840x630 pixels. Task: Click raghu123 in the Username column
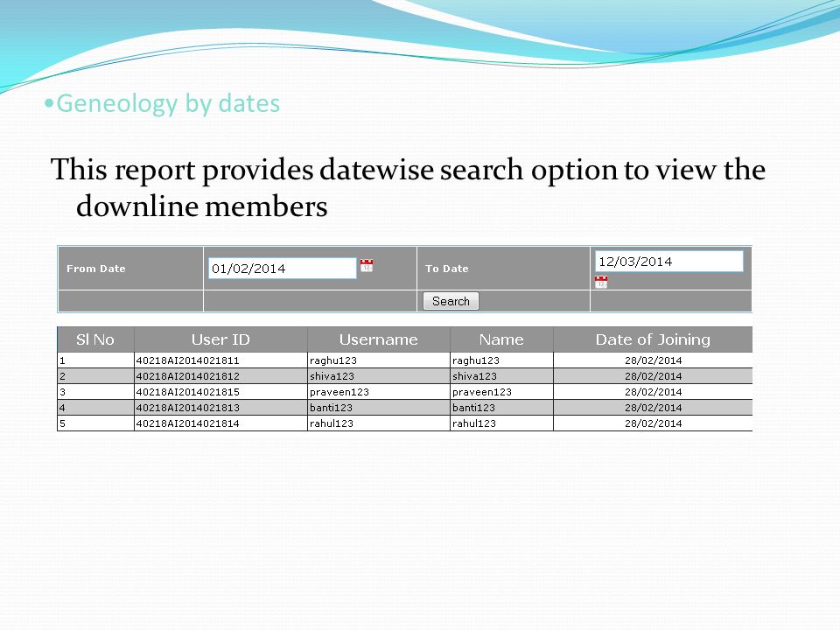[333, 360]
